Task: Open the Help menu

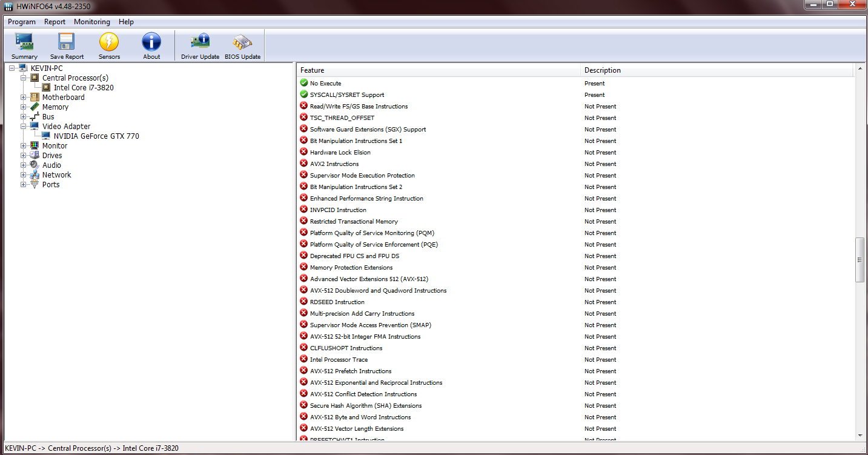Action: (x=126, y=22)
